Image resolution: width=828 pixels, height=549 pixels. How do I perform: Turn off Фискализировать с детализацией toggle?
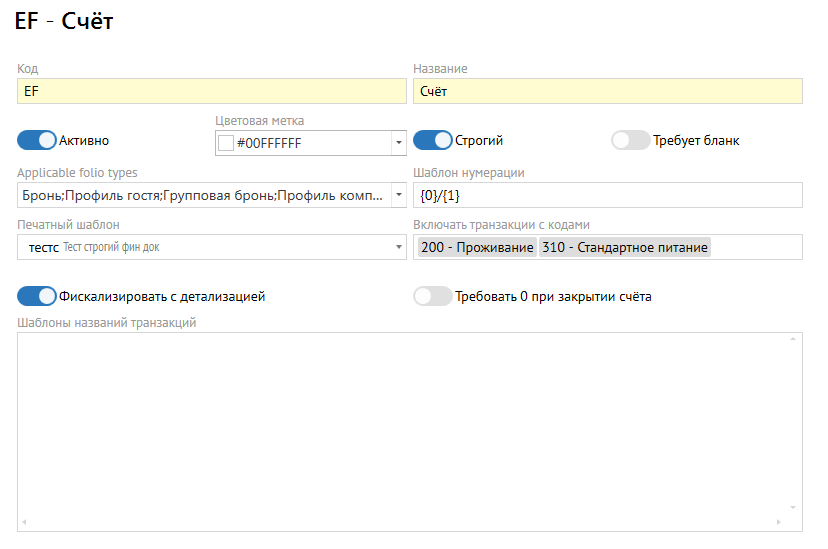coord(37,296)
